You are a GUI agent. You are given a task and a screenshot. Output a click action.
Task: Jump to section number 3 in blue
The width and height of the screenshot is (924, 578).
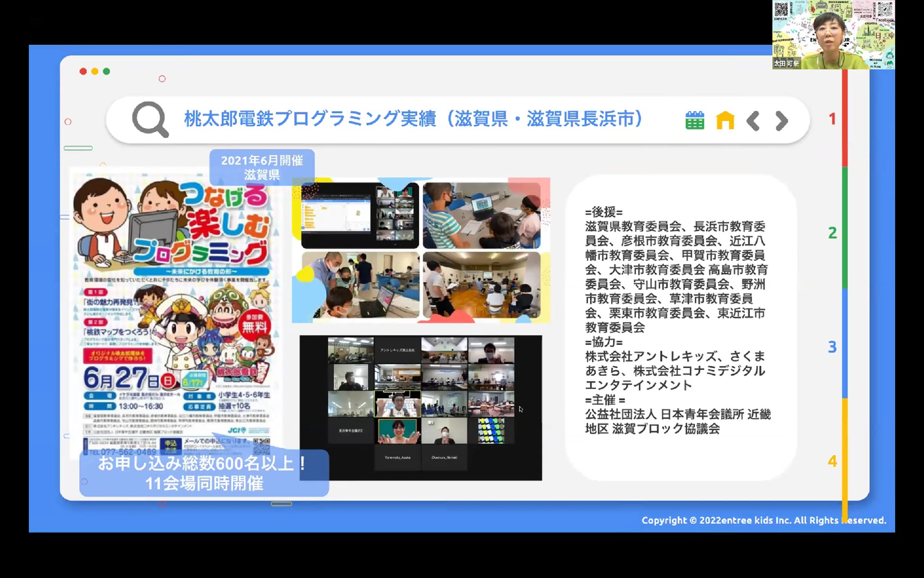(832, 347)
